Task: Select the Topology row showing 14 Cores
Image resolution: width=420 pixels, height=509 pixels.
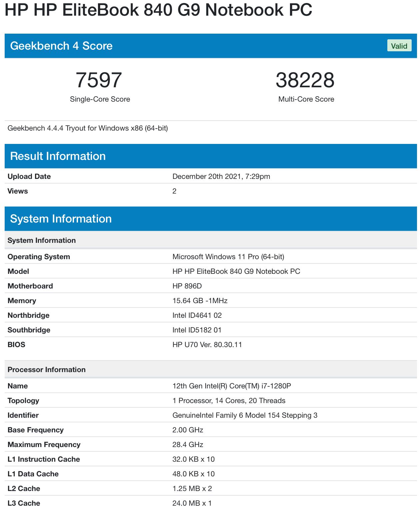Action: click(229, 400)
